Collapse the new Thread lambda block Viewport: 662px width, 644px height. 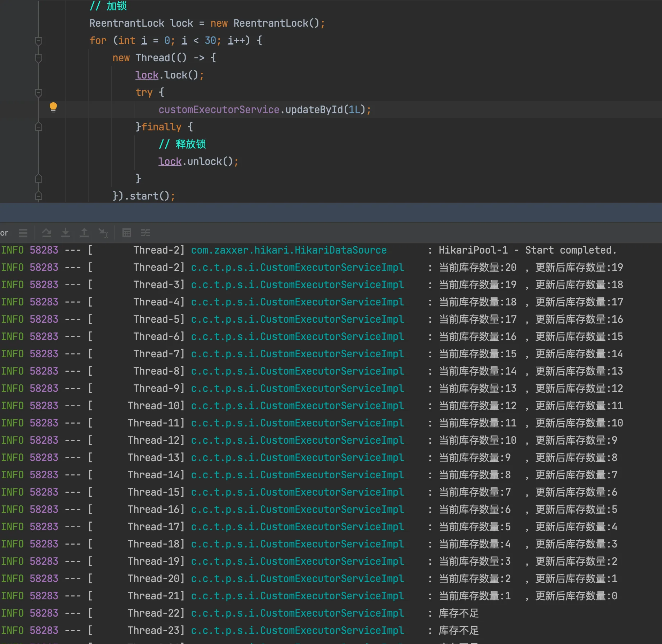tap(39, 58)
